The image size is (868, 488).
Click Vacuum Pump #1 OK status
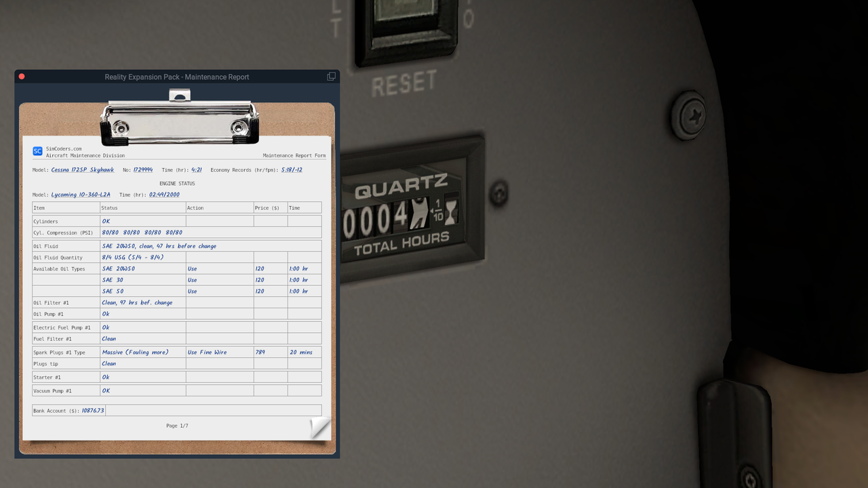click(106, 391)
